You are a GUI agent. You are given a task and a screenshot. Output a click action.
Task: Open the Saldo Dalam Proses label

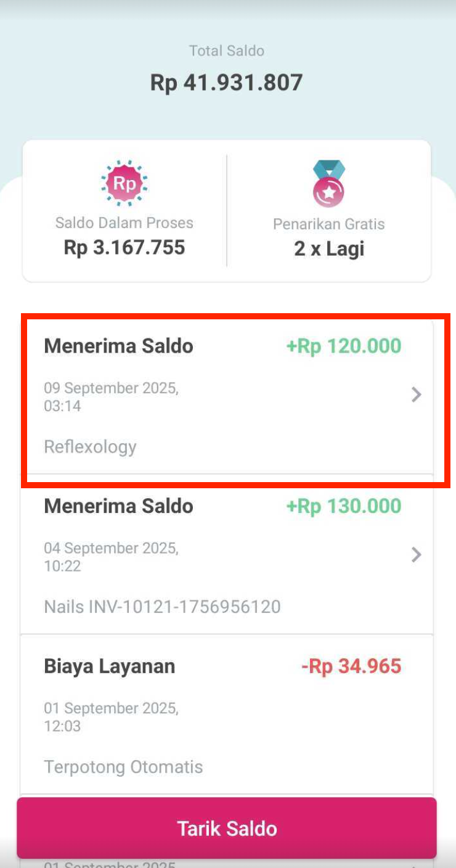(x=124, y=223)
